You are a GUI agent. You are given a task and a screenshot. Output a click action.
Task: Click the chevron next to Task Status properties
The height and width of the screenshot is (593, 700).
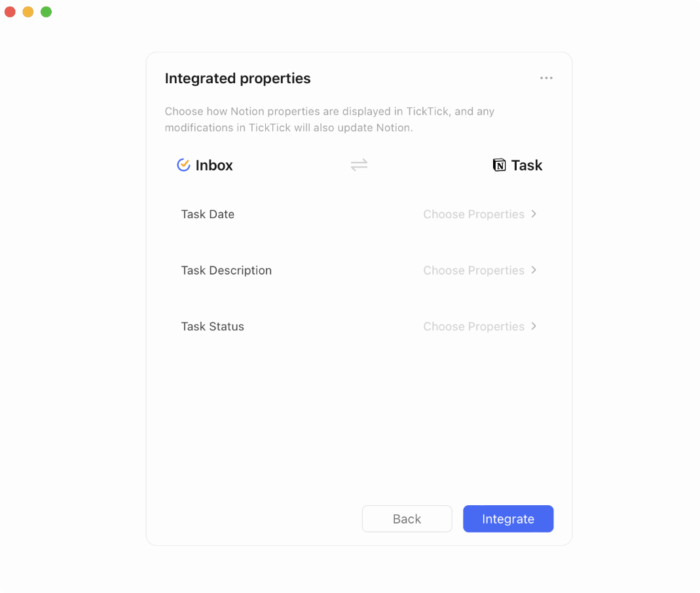click(x=534, y=326)
